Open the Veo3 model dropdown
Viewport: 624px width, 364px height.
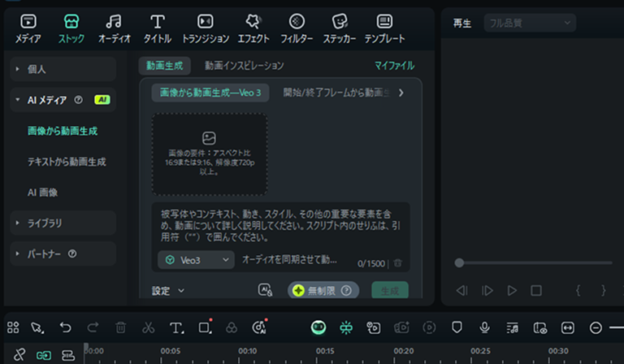coord(196,260)
